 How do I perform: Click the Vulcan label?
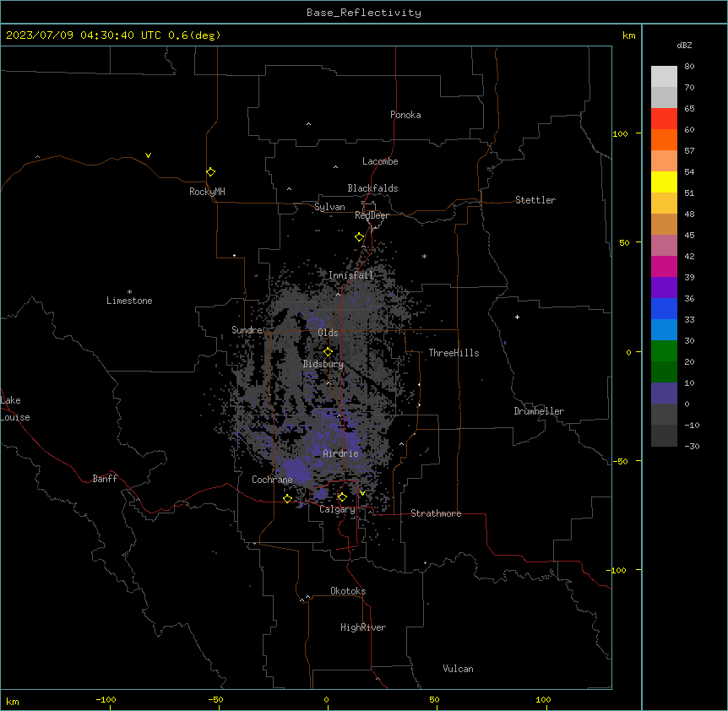click(x=458, y=669)
